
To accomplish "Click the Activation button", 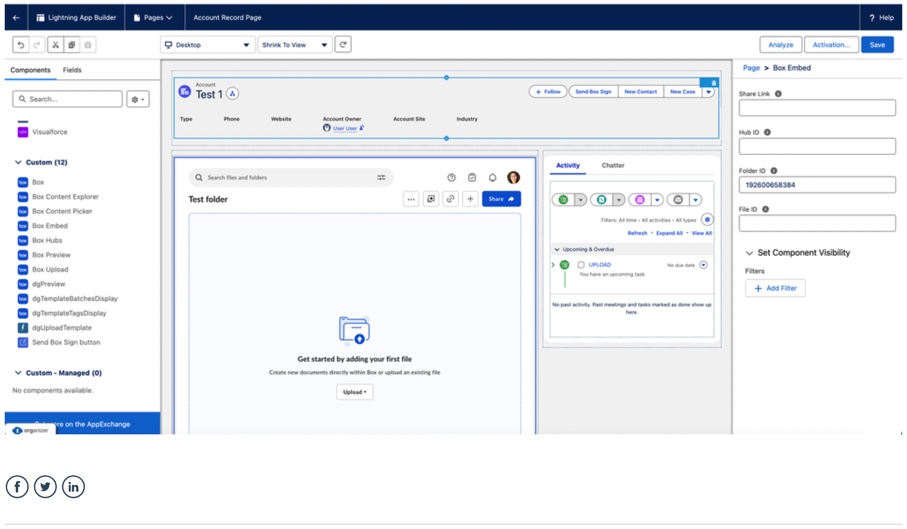I will click(x=831, y=45).
